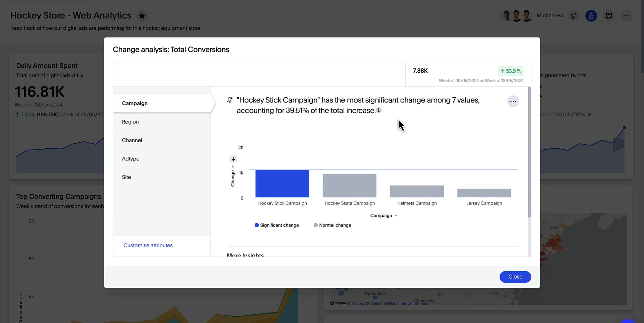Click the red data point on right chart
The height and width of the screenshot is (323, 644).
click(x=624, y=128)
